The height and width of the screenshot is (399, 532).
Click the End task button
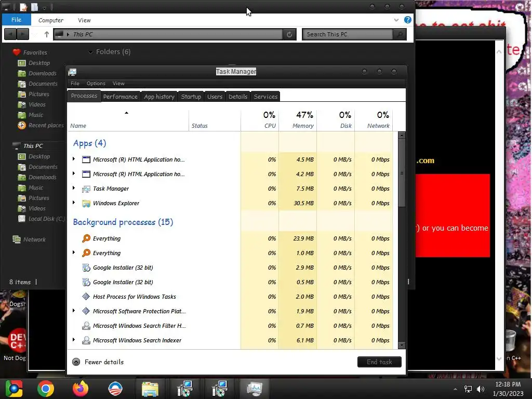click(379, 362)
